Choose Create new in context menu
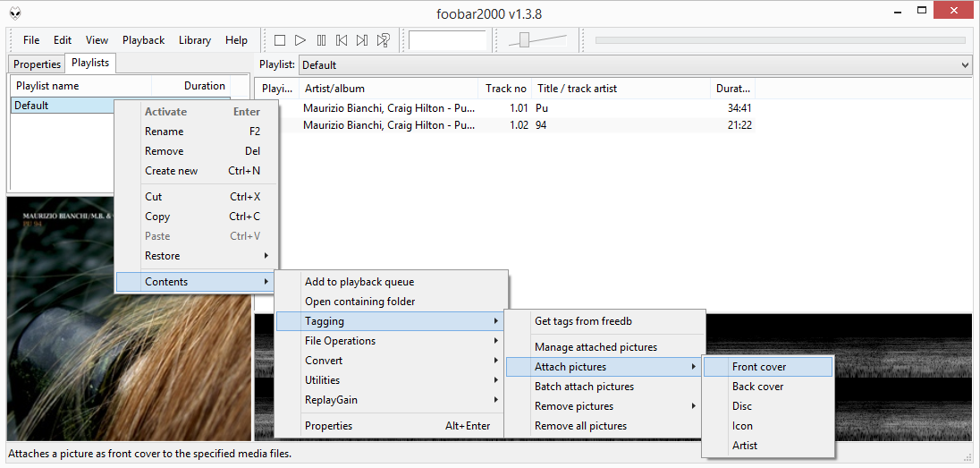The image size is (980, 468). (x=197, y=171)
